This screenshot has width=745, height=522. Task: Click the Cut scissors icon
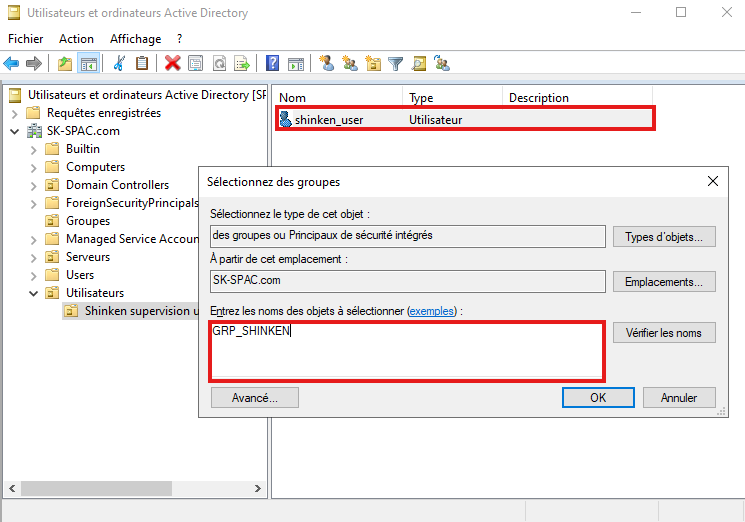pos(119,64)
